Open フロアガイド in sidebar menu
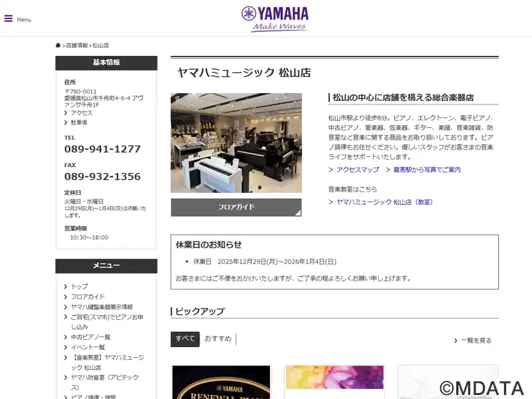Image resolution: width=532 pixels, height=399 pixels. click(88, 297)
